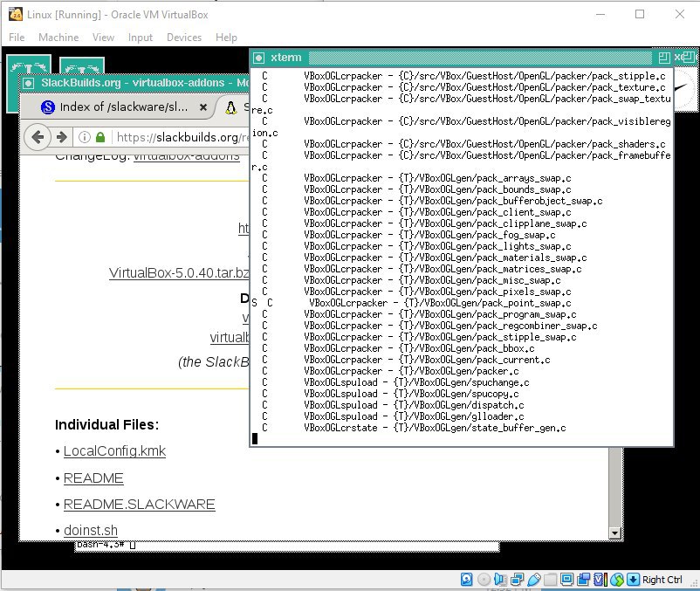This screenshot has width=700, height=591.
Task: Click the xterm line 'glloader.c'
Action: click(393, 416)
